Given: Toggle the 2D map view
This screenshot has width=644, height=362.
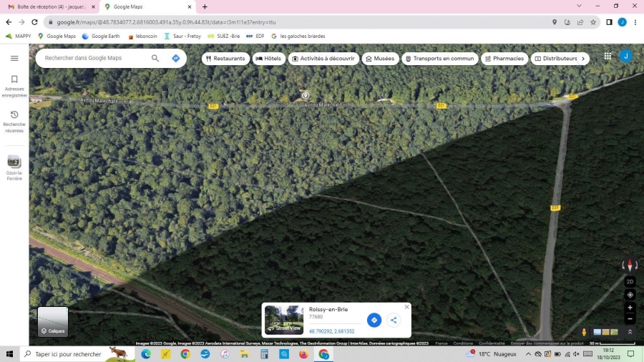Looking at the screenshot, I should point(630,281).
